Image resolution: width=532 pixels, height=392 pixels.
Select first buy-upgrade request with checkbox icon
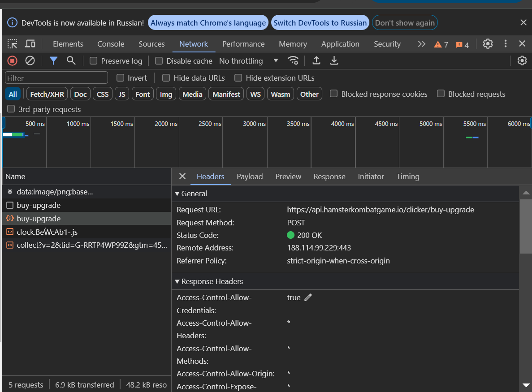87,205
